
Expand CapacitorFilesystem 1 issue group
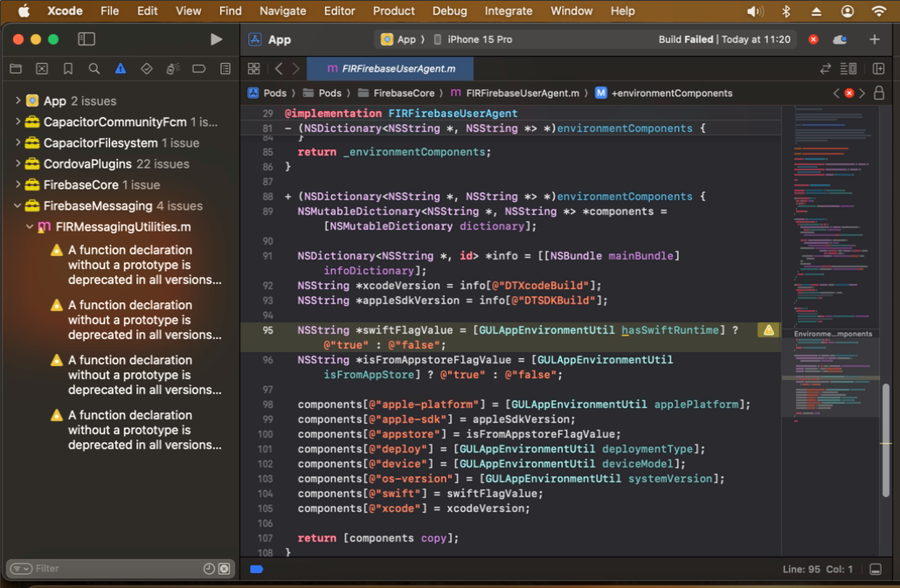tap(17, 142)
